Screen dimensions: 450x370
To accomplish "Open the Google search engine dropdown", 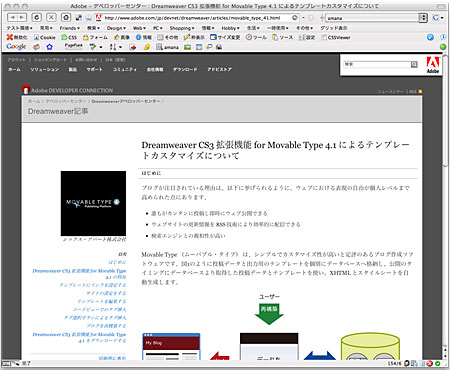I will [x=438, y=18].
